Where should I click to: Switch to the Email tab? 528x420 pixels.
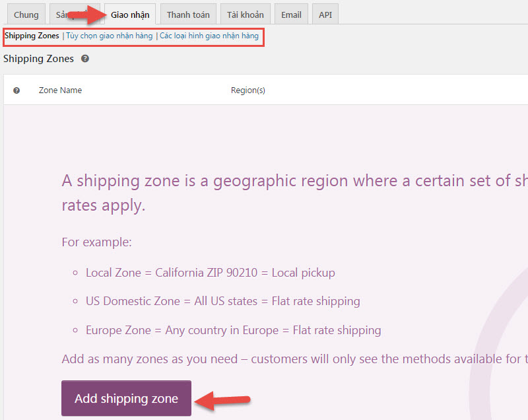pyautogui.click(x=291, y=15)
